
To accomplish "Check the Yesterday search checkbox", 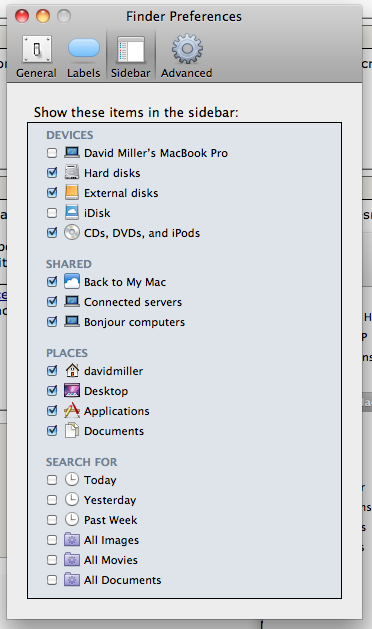I will 52,500.
